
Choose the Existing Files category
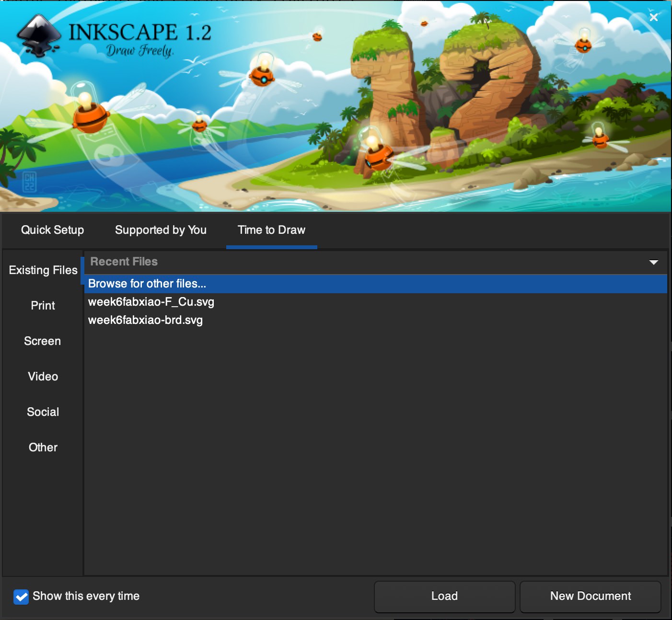coord(43,270)
